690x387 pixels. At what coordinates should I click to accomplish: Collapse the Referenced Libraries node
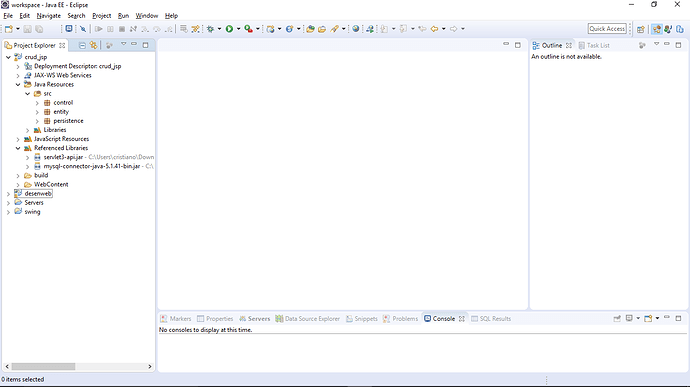click(18, 148)
